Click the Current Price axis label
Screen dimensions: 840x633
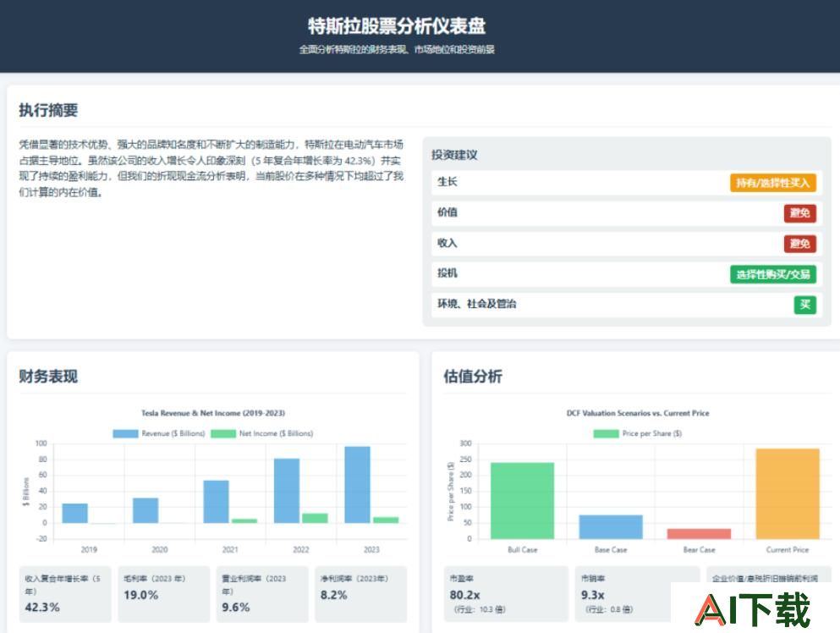(x=788, y=550)
